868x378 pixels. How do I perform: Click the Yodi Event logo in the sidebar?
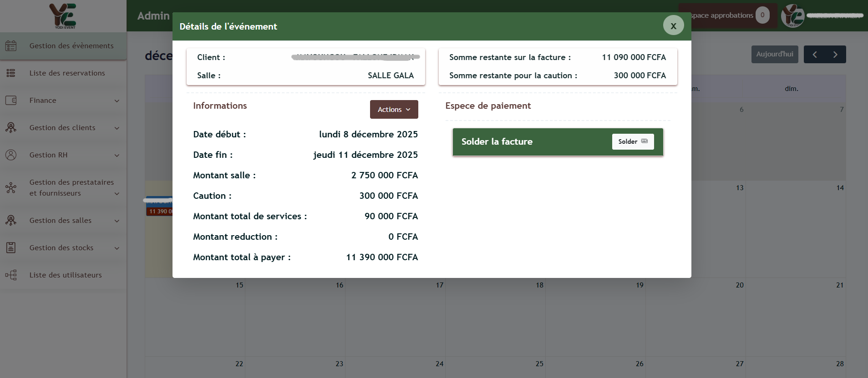[x=63, y=16]
